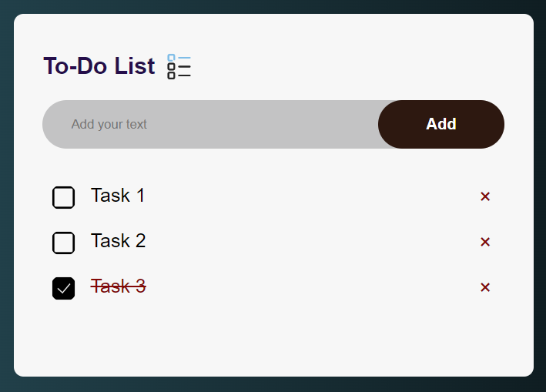Click empty white space below Task 3
Viewport: 546px width, 392px height.
pos(273,337)
